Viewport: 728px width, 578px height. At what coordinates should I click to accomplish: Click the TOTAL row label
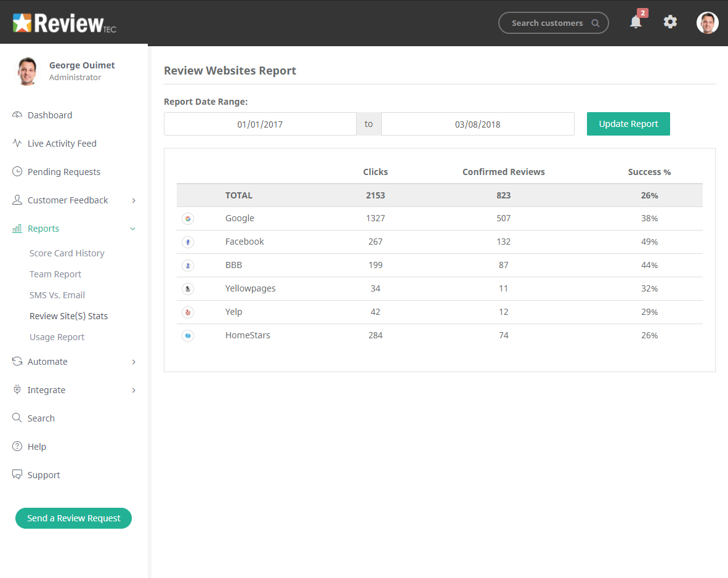[x=238, y=195]
